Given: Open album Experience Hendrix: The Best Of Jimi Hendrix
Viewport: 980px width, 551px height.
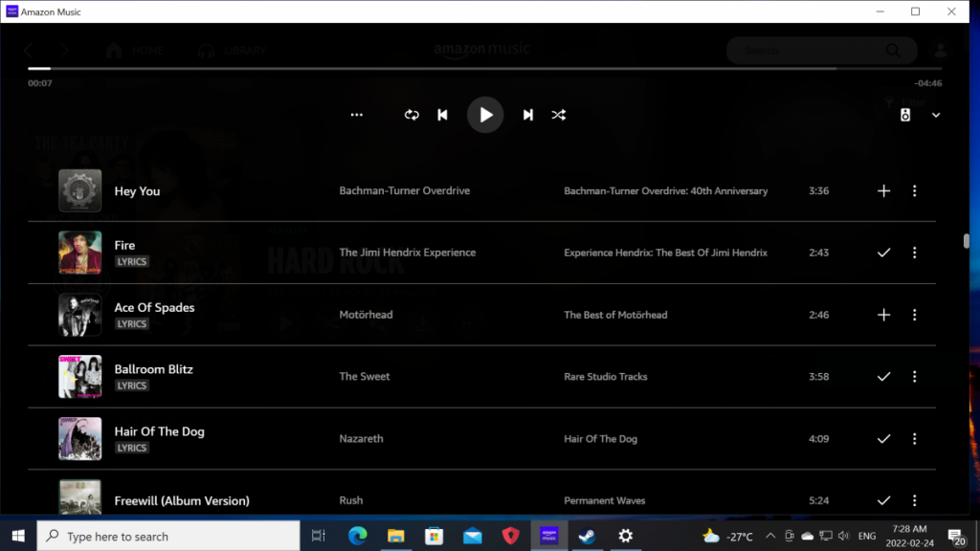Looking at the screenshot, I should (x=666, y=253).
